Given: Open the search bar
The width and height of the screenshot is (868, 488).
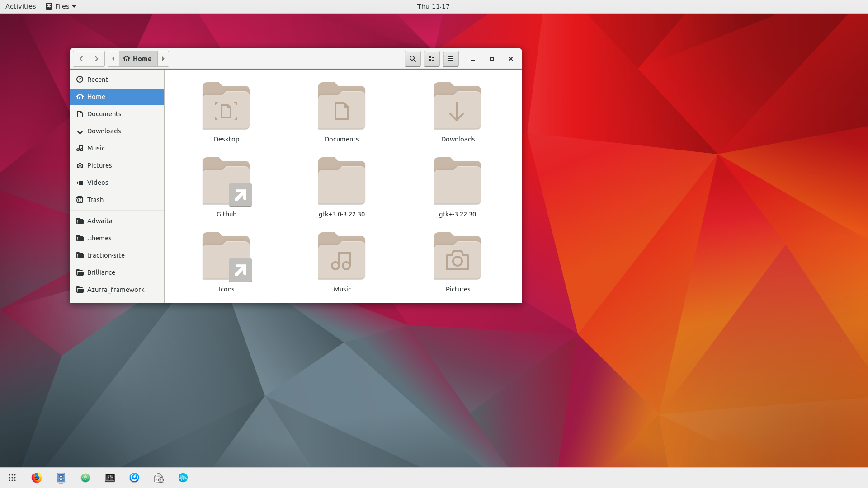Looking at the screenshot, I should (x=413, y=58).
